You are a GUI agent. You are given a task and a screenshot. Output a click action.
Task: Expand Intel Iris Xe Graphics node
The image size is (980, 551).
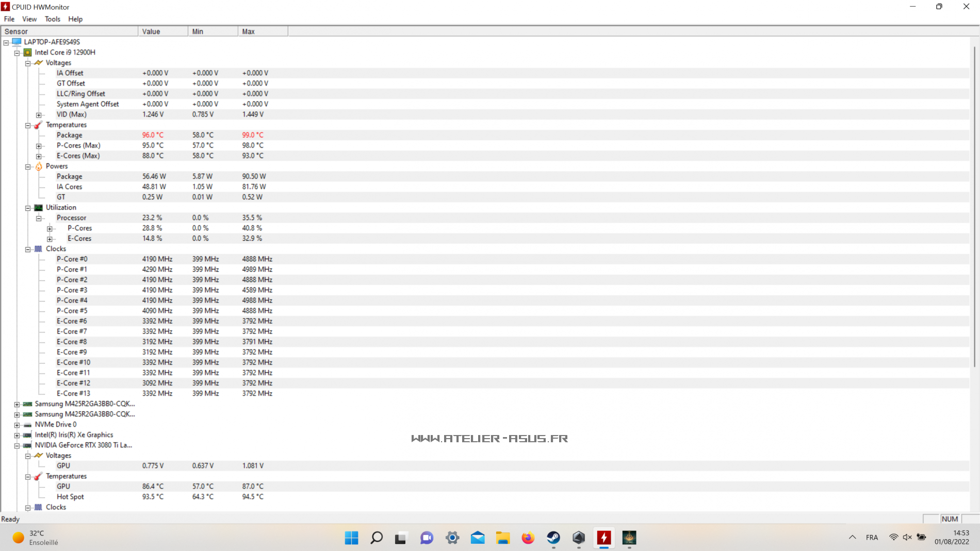17,436
